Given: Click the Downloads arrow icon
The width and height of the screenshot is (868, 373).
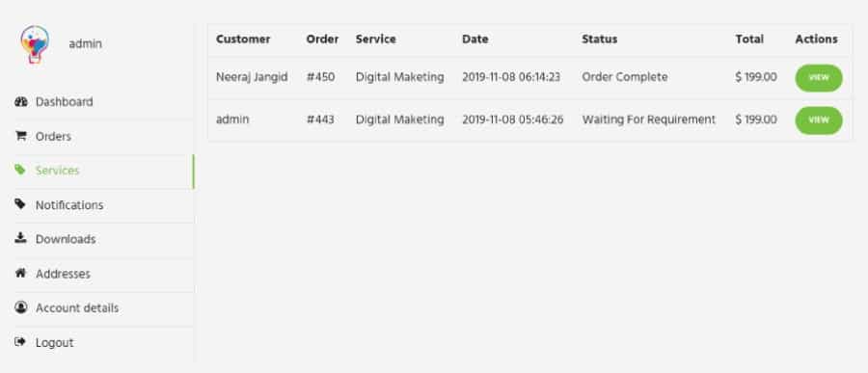Looking at the screenshot, I should click(x=21, y=238).
